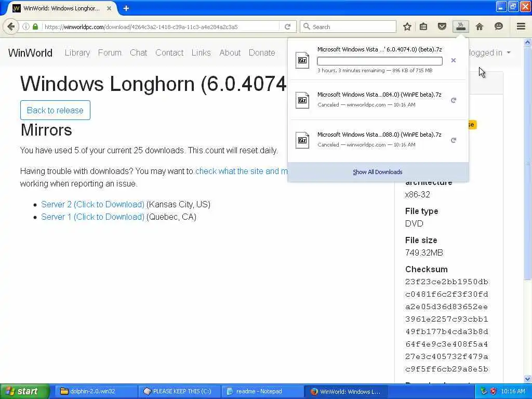The width and height of the screenshot is (532, 399).
Task: Open the check what the site link
Action: tap(241, 171)
